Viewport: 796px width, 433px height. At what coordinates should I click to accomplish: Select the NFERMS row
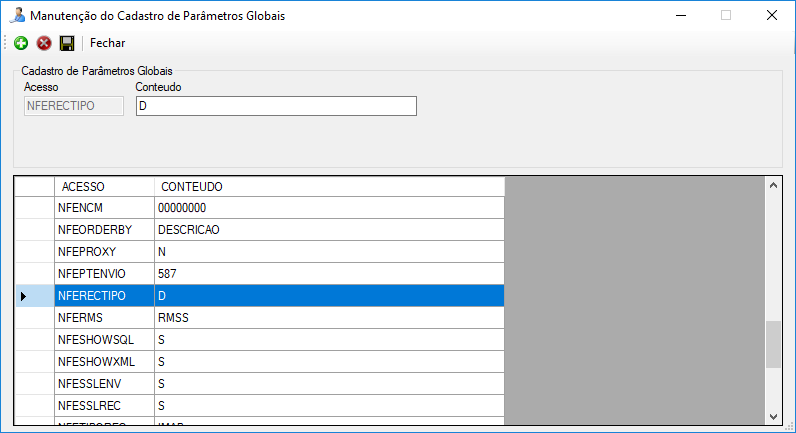click(104, 318)
